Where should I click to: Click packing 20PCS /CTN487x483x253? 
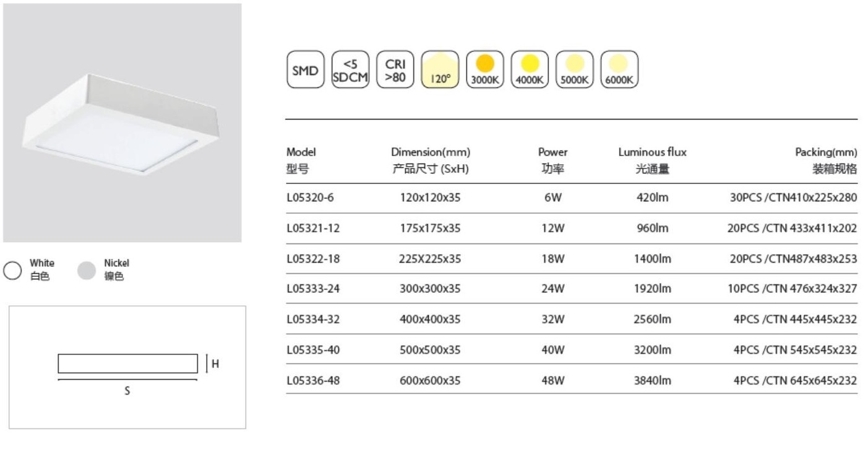[x=793, y=259]
